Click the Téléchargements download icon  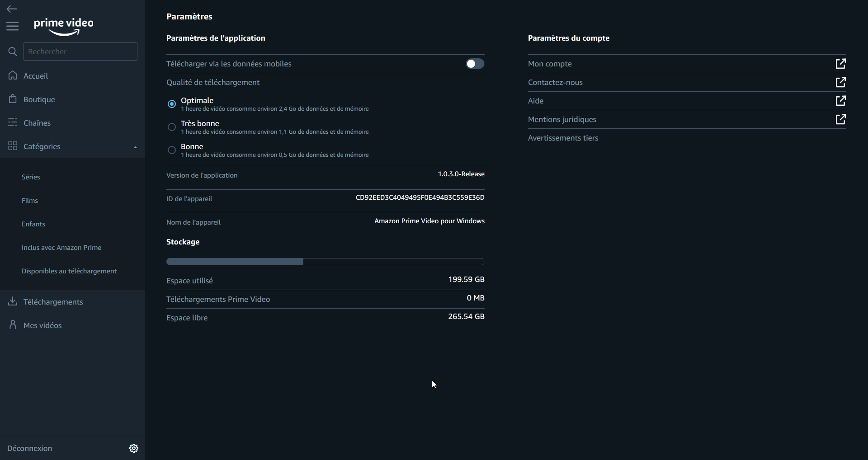click(x=13, y=301)
